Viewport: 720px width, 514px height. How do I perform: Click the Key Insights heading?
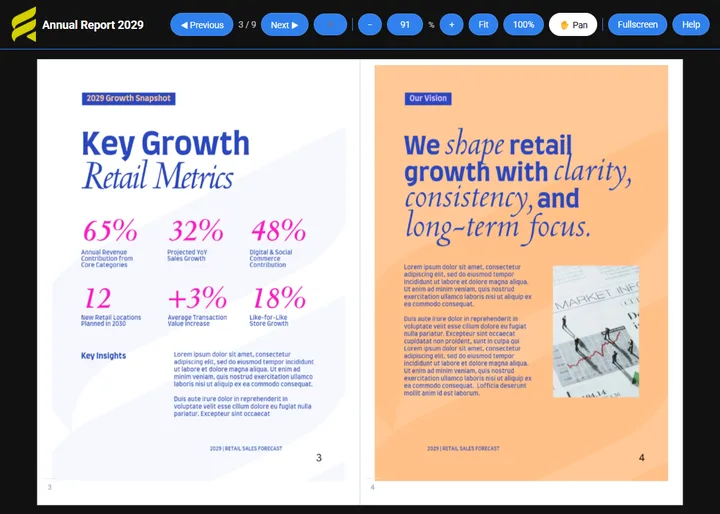point(103,356)
